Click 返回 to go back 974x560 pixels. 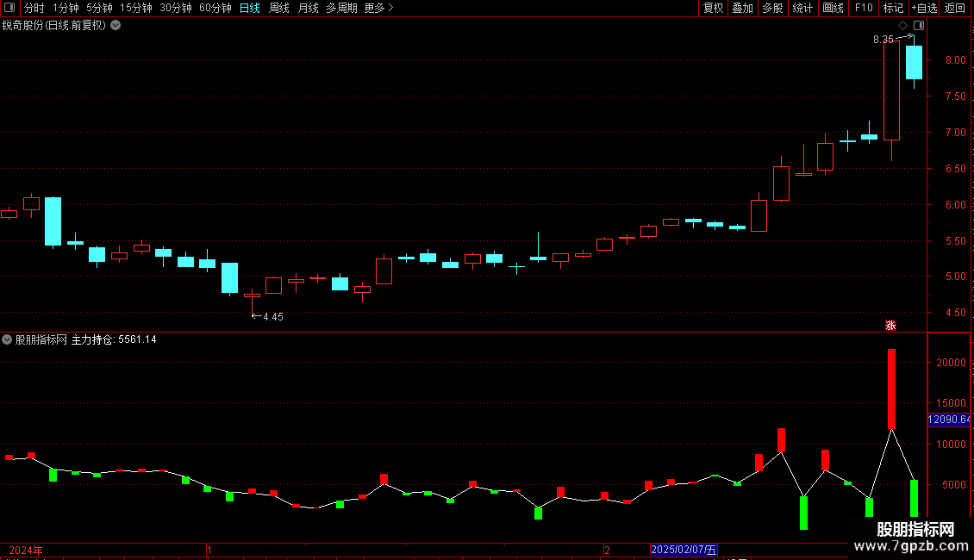click(955, 8)
